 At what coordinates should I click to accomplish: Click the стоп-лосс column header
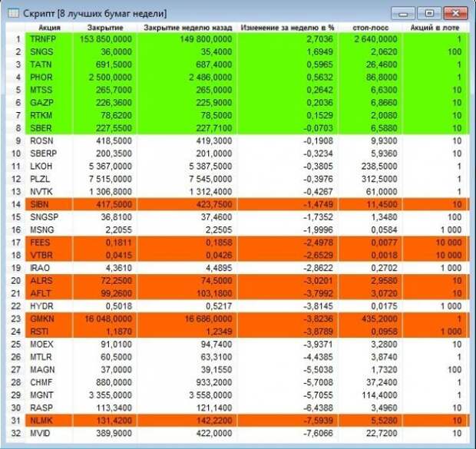[370, 28]
